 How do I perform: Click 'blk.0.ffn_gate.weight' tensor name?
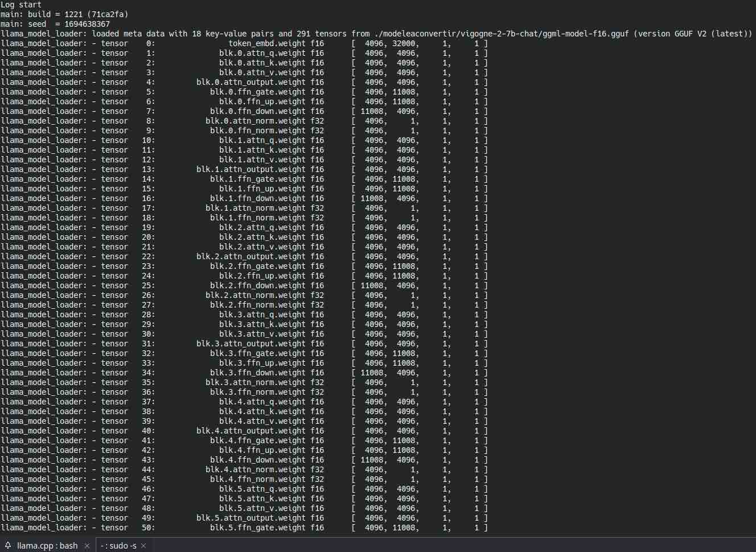pyautogui.click(x=258, y=92)
